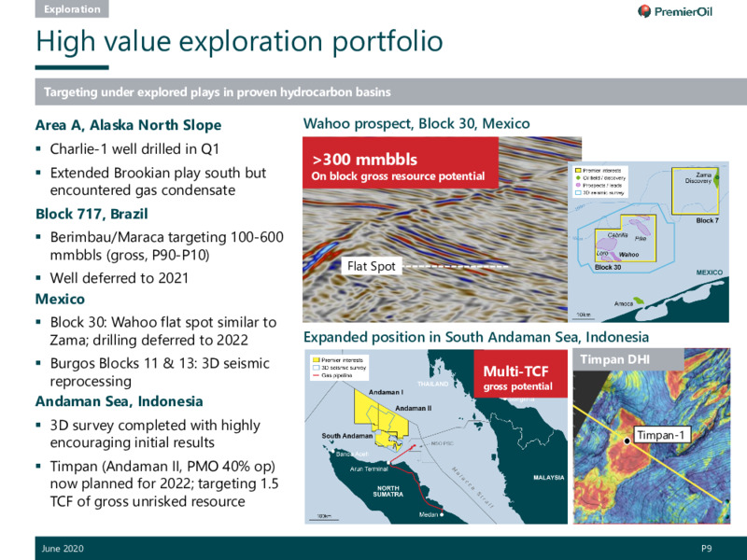Click 'Extended Brookian play south' bullet
The image size is (747, 560).
coord(158,181)
